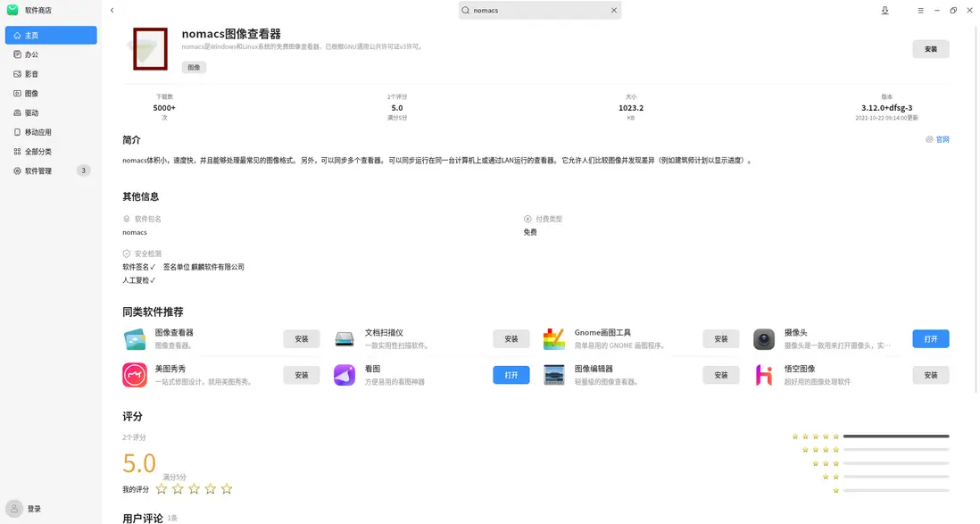
Task: Select 影音 category in sidebar
Action: coord(51,74)
